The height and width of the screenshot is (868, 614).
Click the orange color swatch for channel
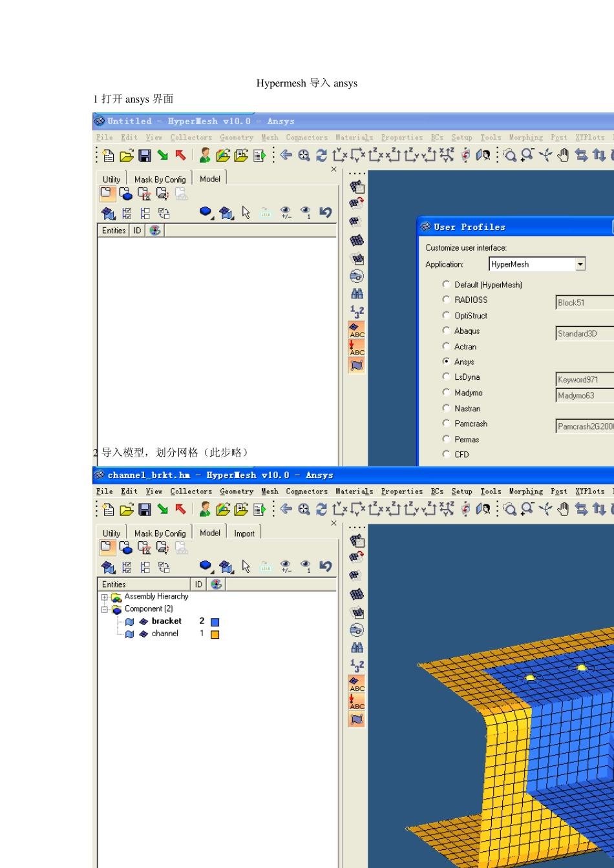215,634
